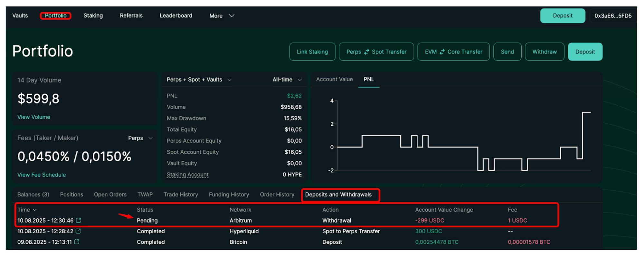
Task: Go to Leaderboard in top navigation
Action: (176, 16)
